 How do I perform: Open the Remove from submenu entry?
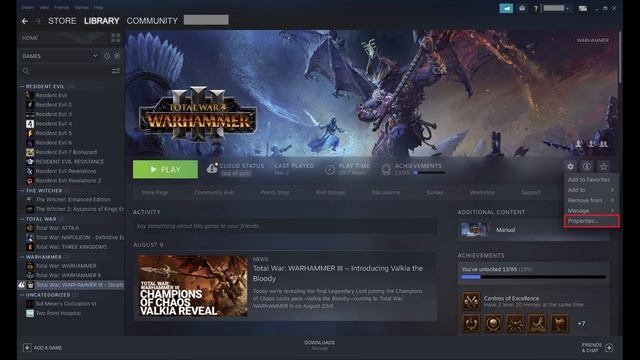coord(591,200)
